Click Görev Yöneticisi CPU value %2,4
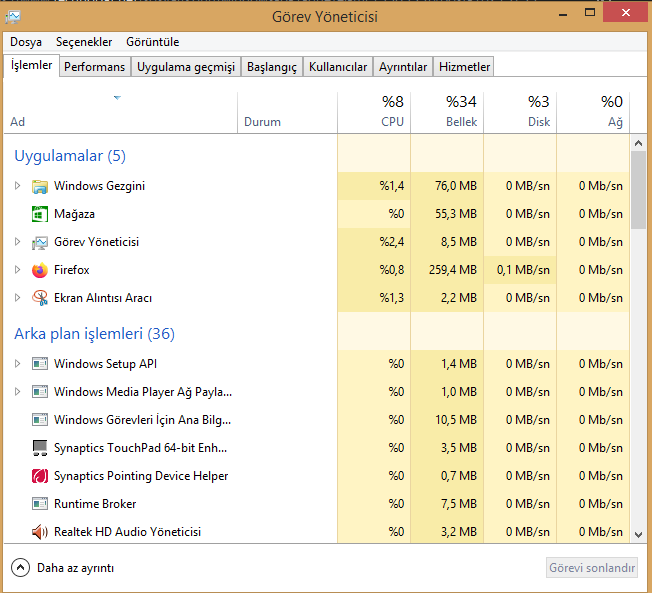 click(392, 242)
